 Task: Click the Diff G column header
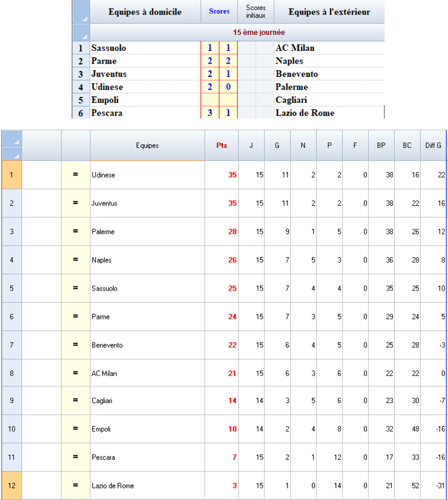[433, 145]
